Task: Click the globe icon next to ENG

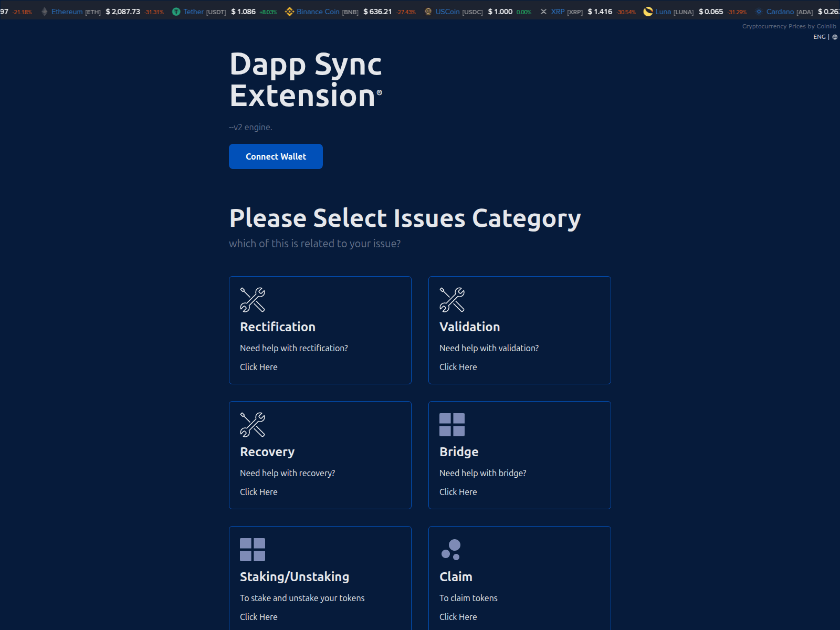Action: click(834, 37)
